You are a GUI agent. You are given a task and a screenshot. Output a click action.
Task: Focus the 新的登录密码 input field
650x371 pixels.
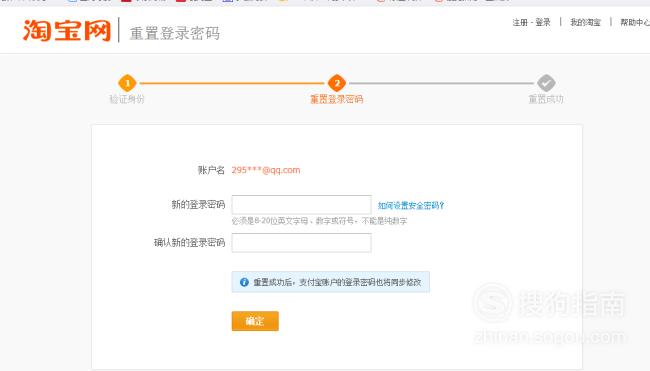(x=301, y=205)
